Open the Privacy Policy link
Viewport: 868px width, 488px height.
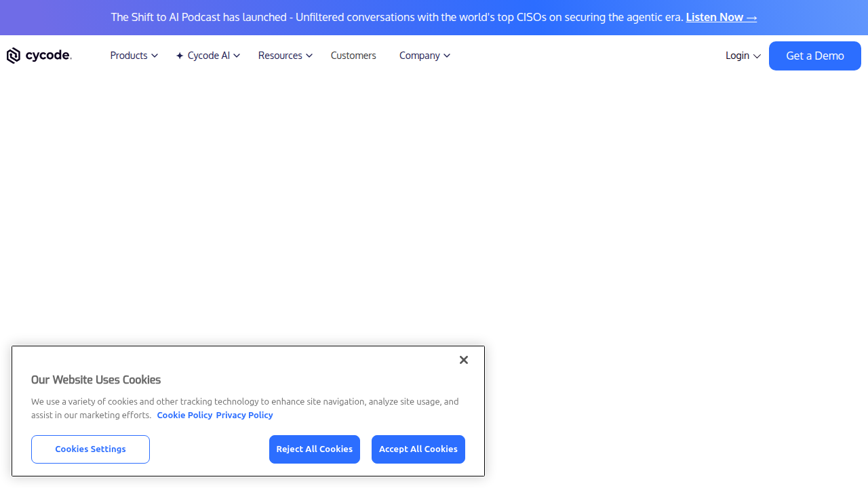[x=244, y=415]
